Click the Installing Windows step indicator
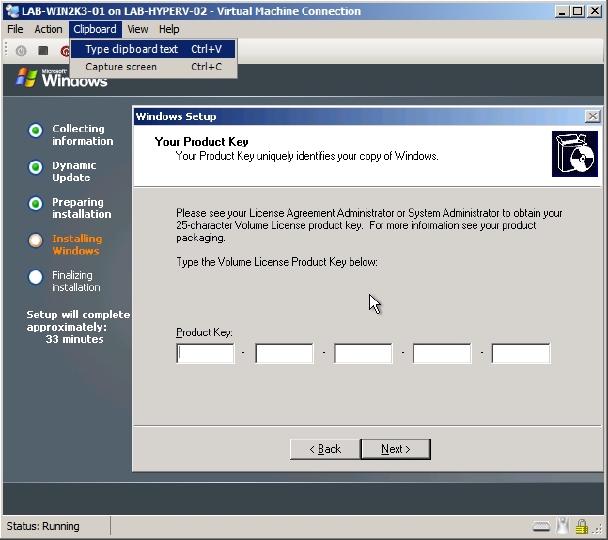The width and height of the screenshot is (608, 540). pyautogui.click(x=35, y=240)
